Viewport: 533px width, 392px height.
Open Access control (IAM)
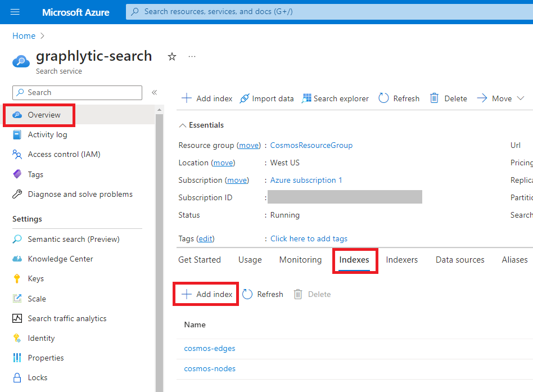point(64,154)
